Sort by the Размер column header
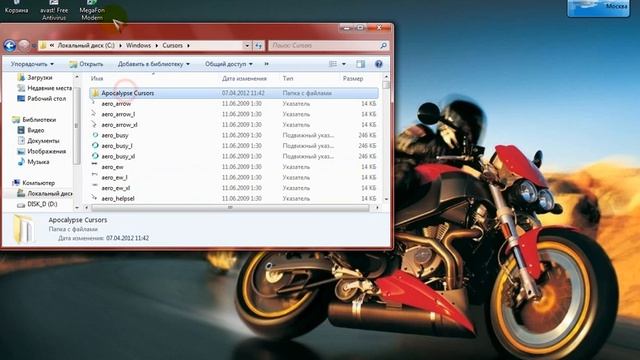Image resolution: width=640 pixels, height=360 pixels. point(353,78)
